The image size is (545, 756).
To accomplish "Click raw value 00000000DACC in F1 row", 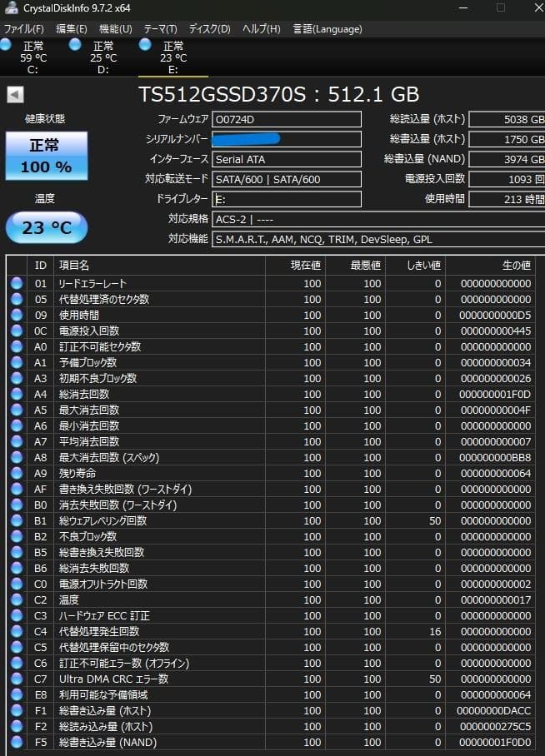I will pyautogui.click(x=494, y=710).
